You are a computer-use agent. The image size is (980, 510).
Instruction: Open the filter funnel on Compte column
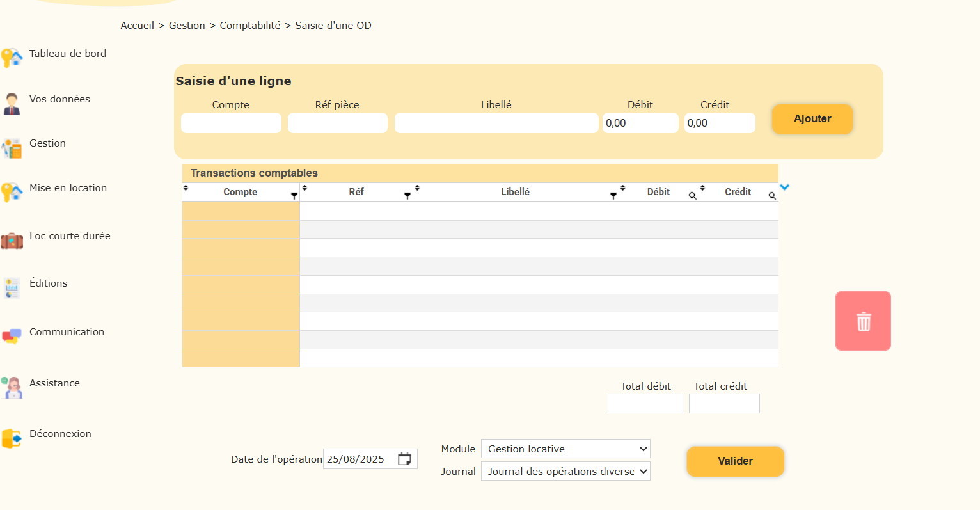coord(294,196)
